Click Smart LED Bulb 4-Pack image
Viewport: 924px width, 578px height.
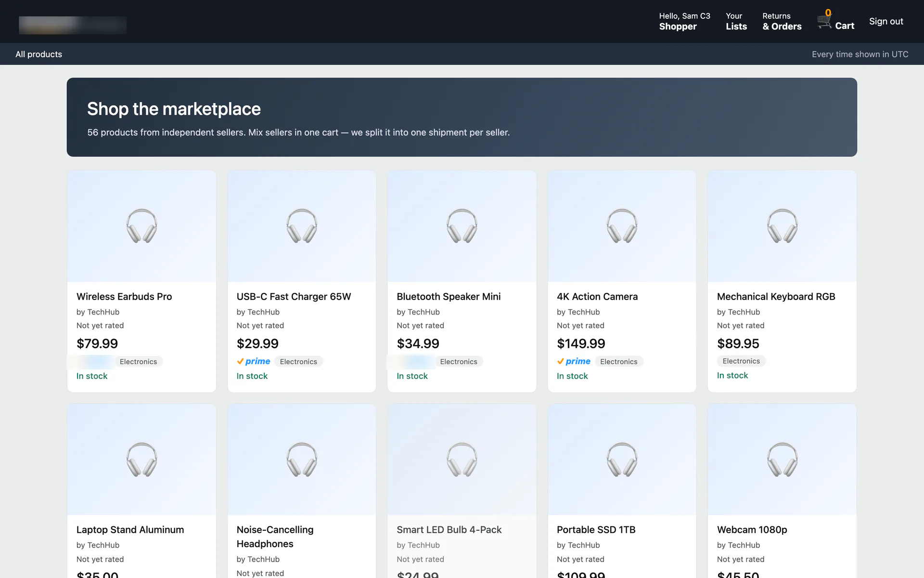click(x=462, y=460)
